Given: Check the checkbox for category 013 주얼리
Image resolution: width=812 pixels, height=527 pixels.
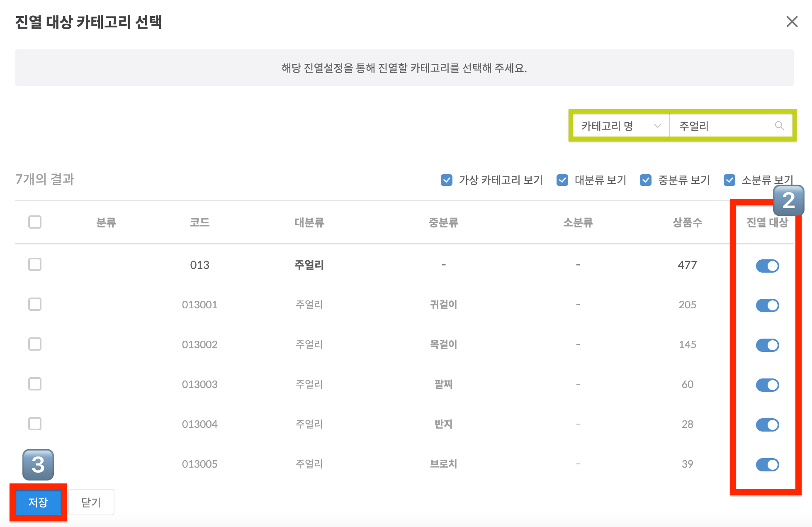Looking at the screenshot, I should pyautogui.click(x=35, y=264).
